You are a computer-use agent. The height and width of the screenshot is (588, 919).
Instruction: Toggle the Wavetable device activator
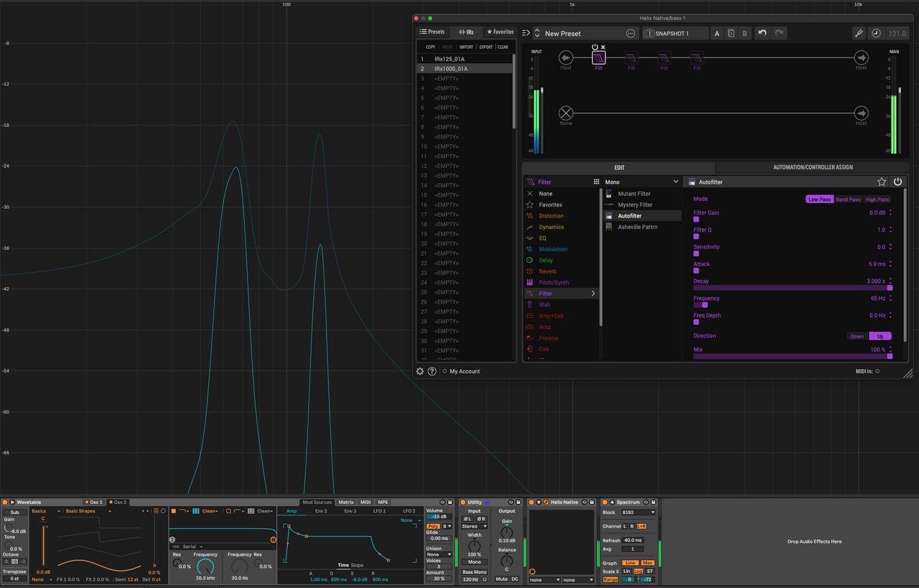[5, 502]
